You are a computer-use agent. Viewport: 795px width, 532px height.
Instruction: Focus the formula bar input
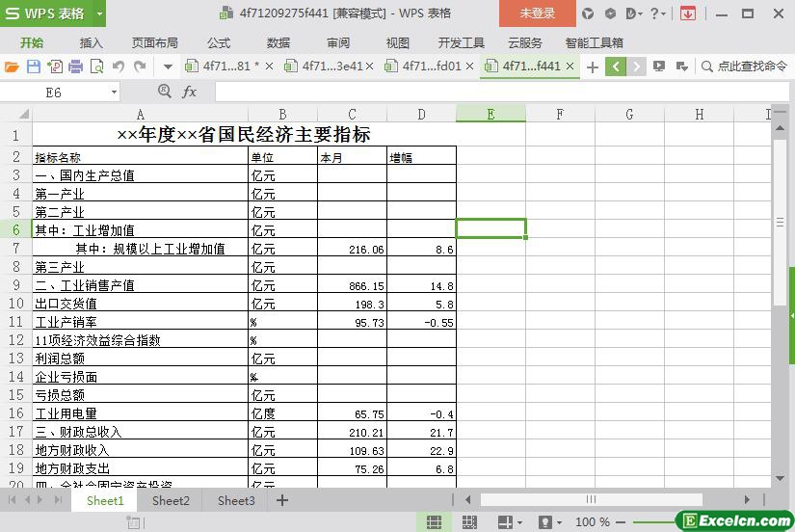pos(502,93)
